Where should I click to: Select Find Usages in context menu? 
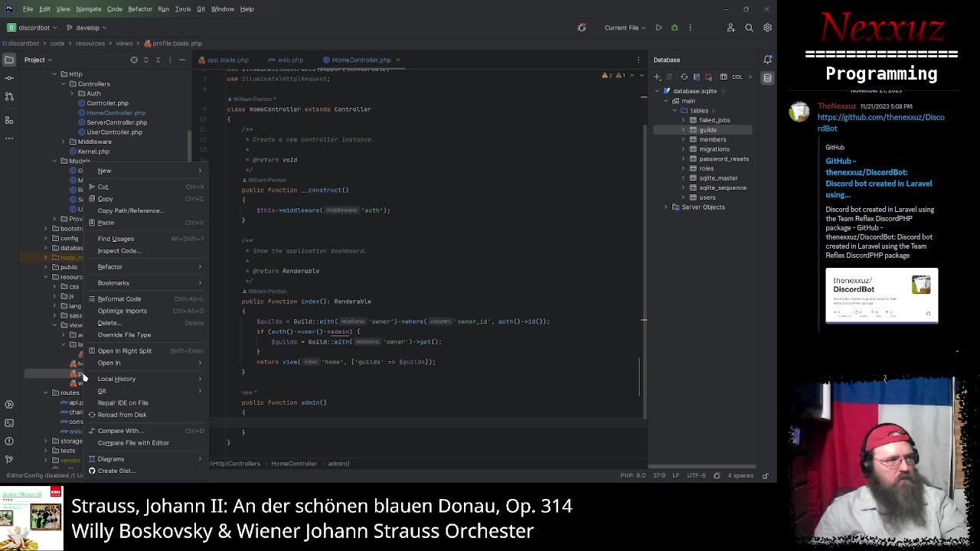[145, 239]
